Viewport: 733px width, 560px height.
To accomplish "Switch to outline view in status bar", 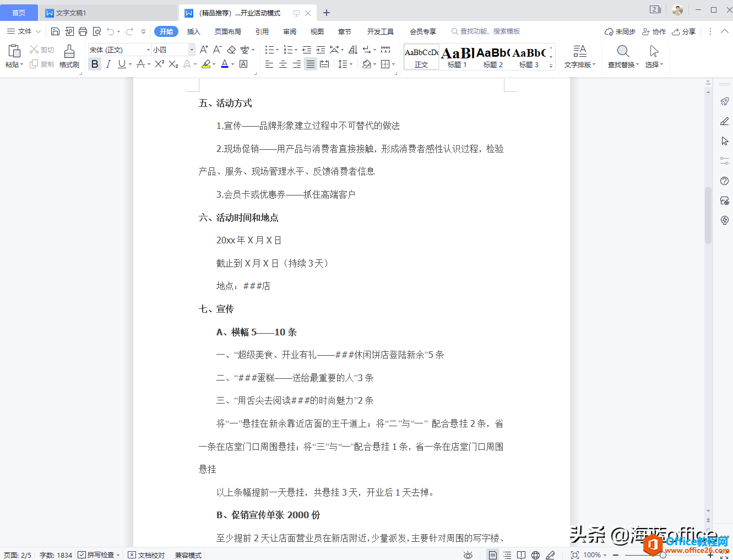I will pos(507,555).
